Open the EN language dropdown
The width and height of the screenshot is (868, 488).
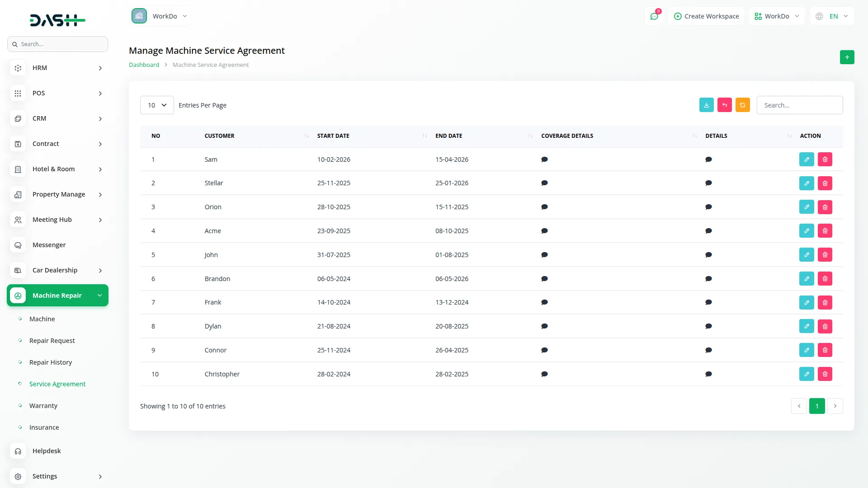point(832,16)
